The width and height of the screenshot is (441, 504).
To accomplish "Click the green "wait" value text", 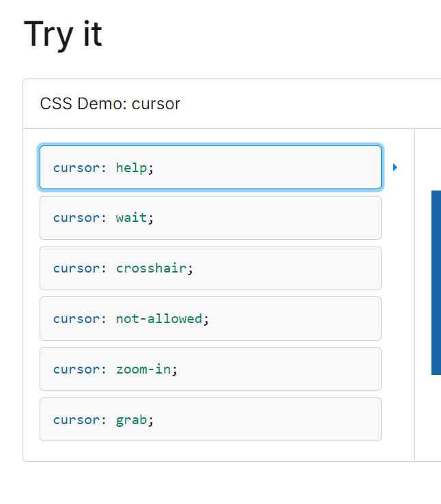I will [x=131, y=218].
